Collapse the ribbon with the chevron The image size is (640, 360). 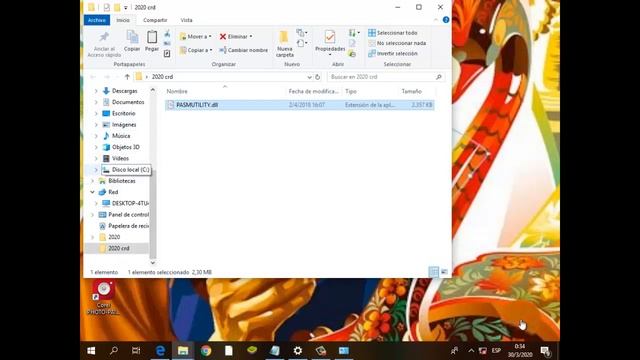pyautogui.click(x=436, y=20)
